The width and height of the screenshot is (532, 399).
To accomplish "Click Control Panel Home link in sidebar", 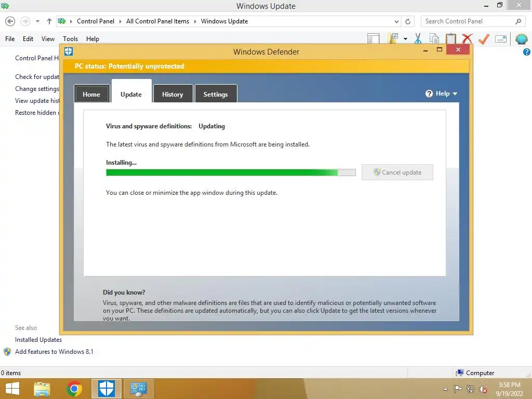I will click(37, 58).
